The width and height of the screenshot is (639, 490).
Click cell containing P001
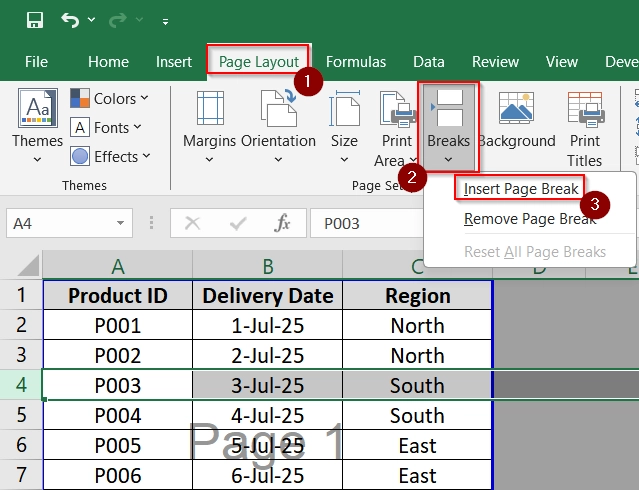coord(117,325)
